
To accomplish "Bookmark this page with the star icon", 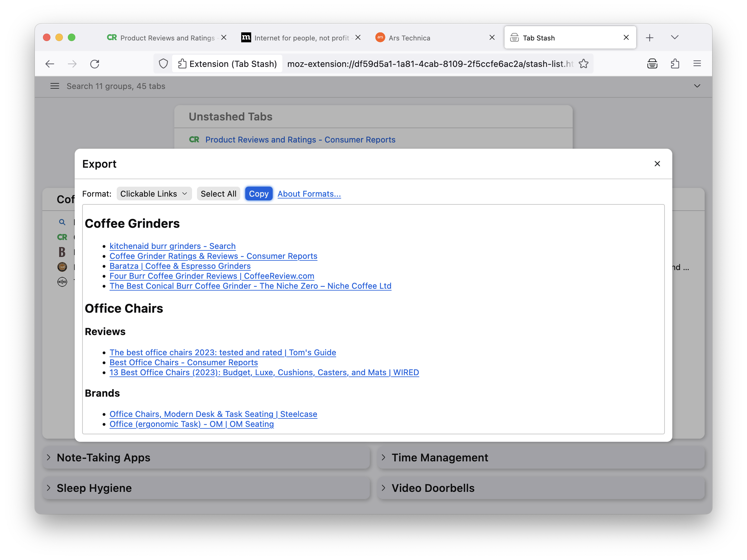I will (x=583, y=64).
